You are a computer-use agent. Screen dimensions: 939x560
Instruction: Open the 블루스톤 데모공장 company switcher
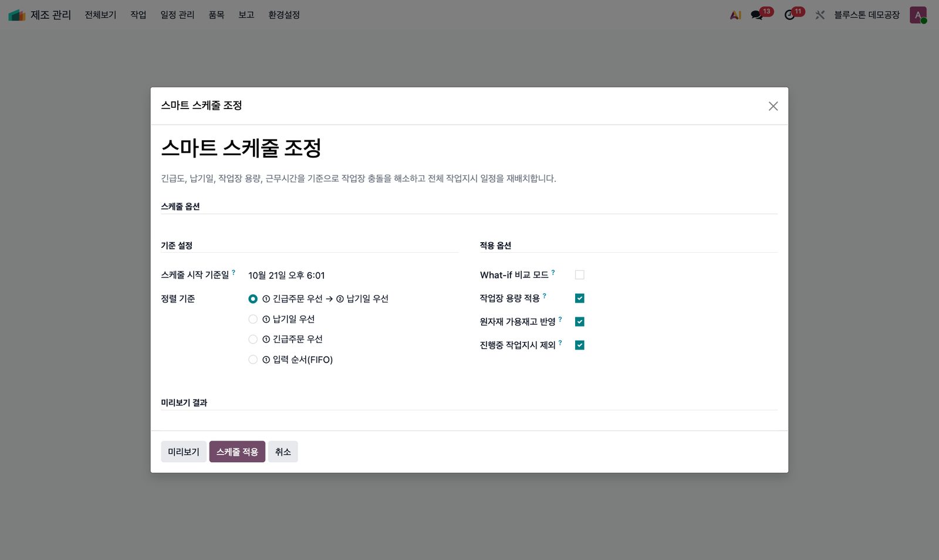click(x=867, y=15)
